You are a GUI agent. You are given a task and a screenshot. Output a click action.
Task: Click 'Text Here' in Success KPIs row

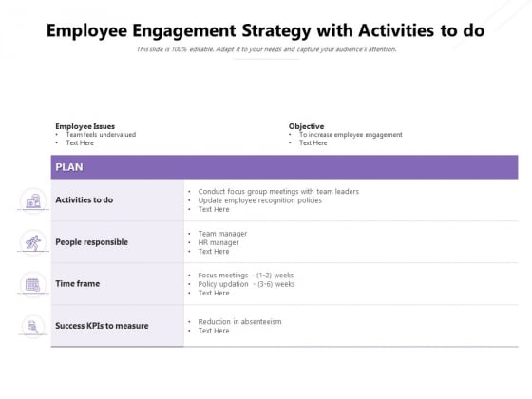tap(214, 331)
